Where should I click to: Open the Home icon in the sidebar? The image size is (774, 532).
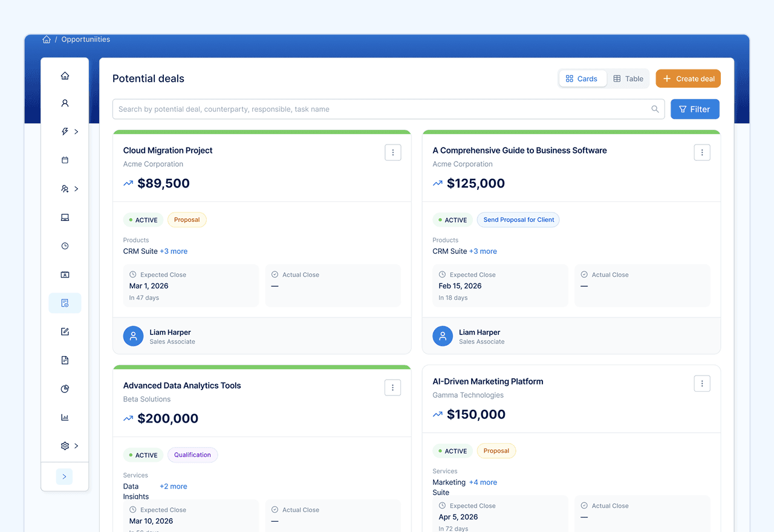65,75
